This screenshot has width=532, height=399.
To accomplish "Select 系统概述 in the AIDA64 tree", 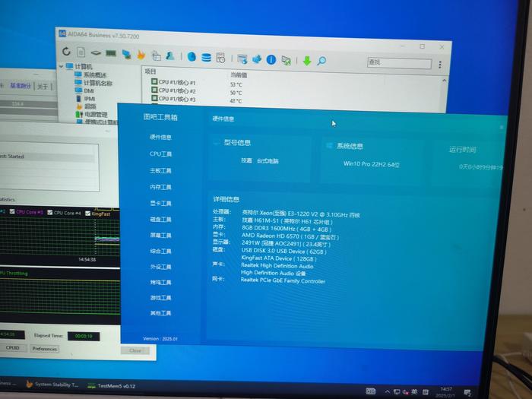I will tap(95, 74).
